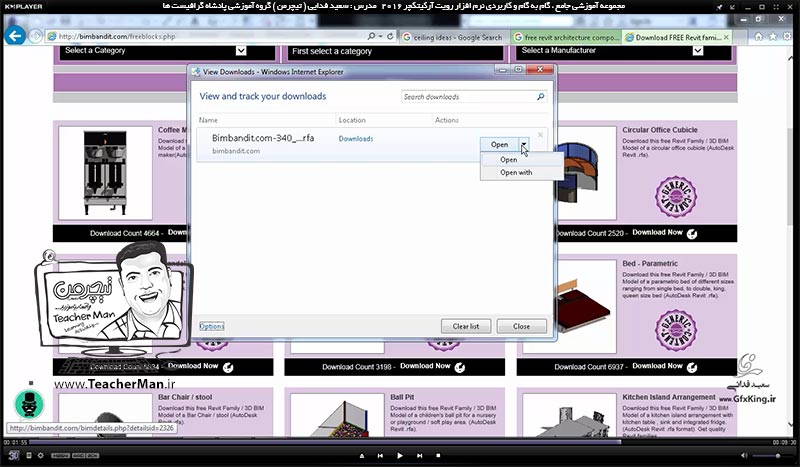Screen dimensions: 800x467
Task: Click Download Count 3198 Download Now arrow icon
Action: 460,367
